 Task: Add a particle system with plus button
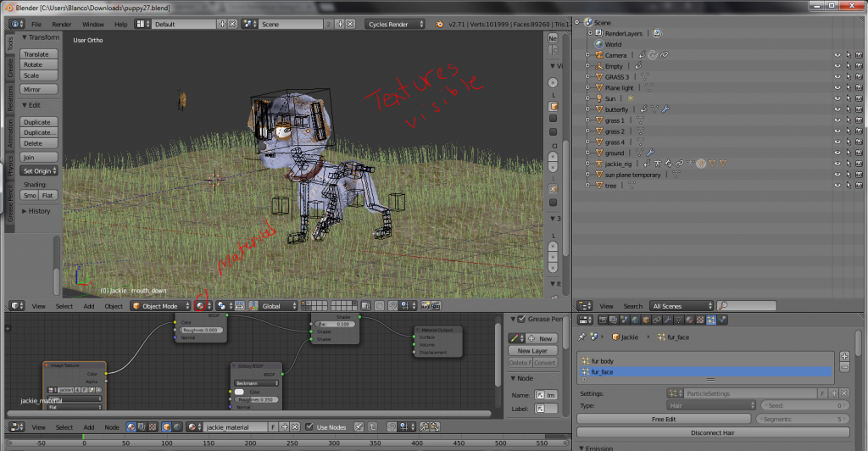click(x=843, y=357)
